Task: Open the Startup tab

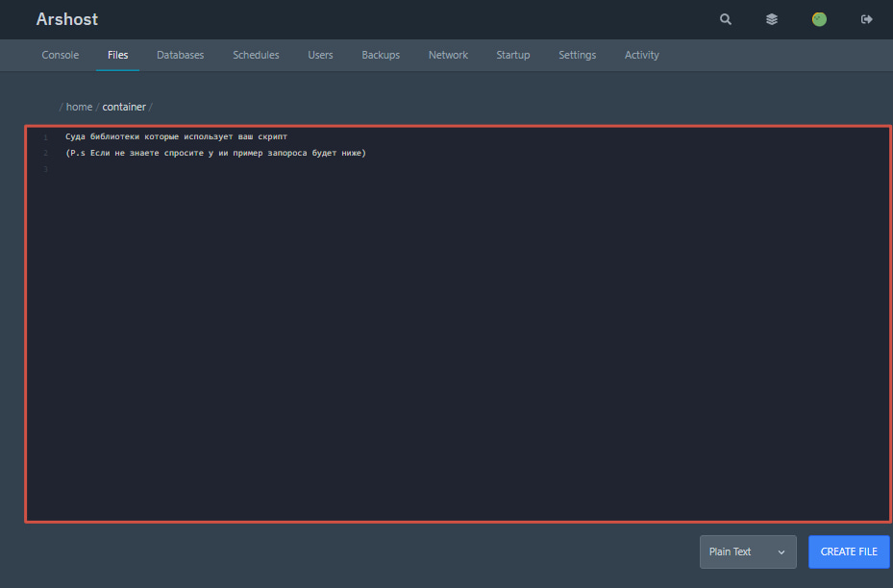Action: [512, 55]
